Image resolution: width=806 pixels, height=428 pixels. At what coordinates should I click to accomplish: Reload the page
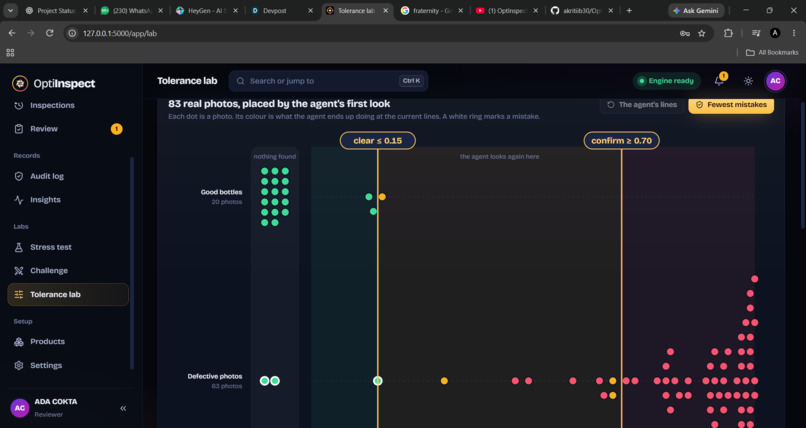point(49,33)
